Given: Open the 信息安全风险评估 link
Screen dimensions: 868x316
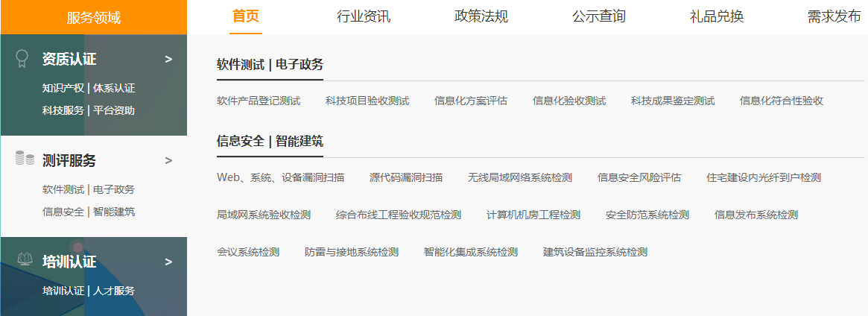Looking at the screenshot, I should [639, 177].
